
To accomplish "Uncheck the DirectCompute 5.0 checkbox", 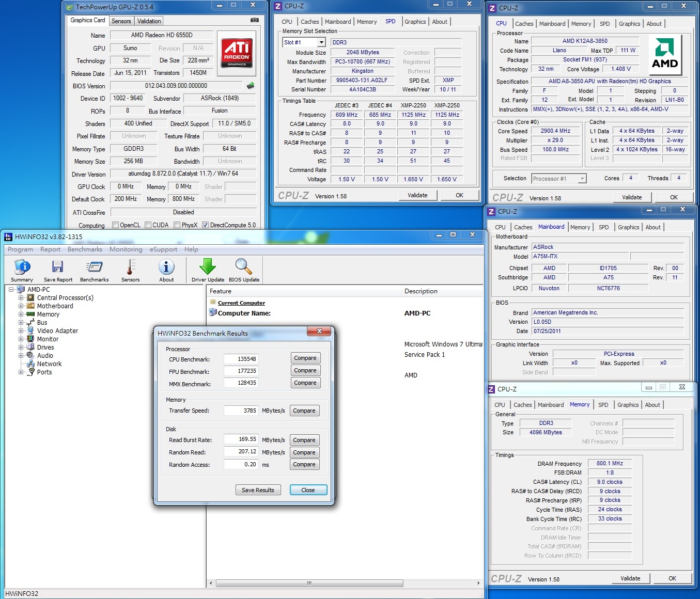I will tap(205, 225).
